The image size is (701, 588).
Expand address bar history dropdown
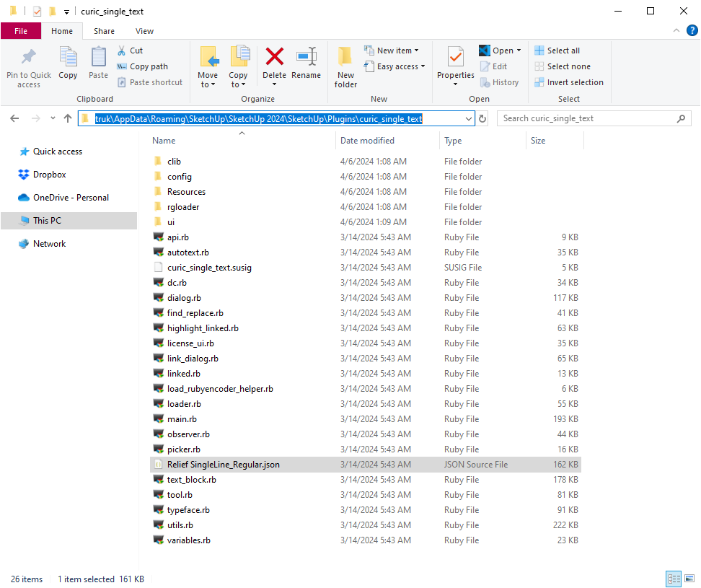(x=468, y=118)
